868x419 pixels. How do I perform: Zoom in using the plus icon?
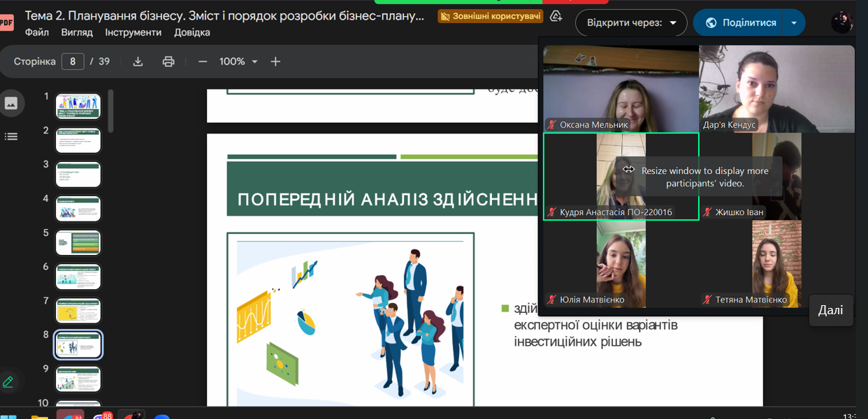[275, 61]
